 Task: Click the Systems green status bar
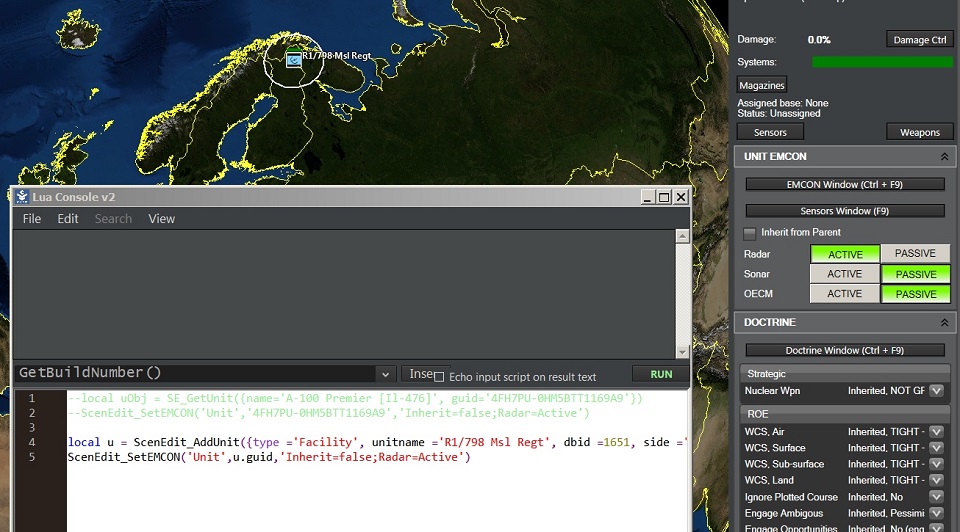[882, 62]
